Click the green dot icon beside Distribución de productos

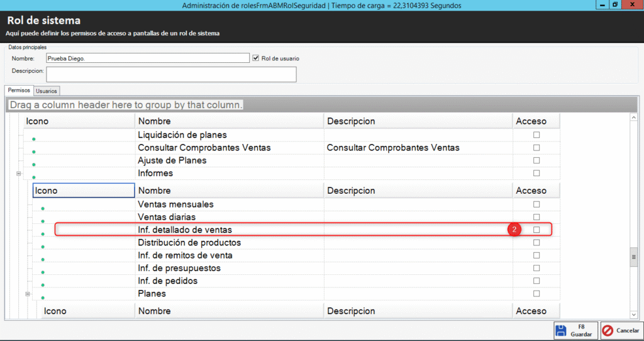click(43, 247)
